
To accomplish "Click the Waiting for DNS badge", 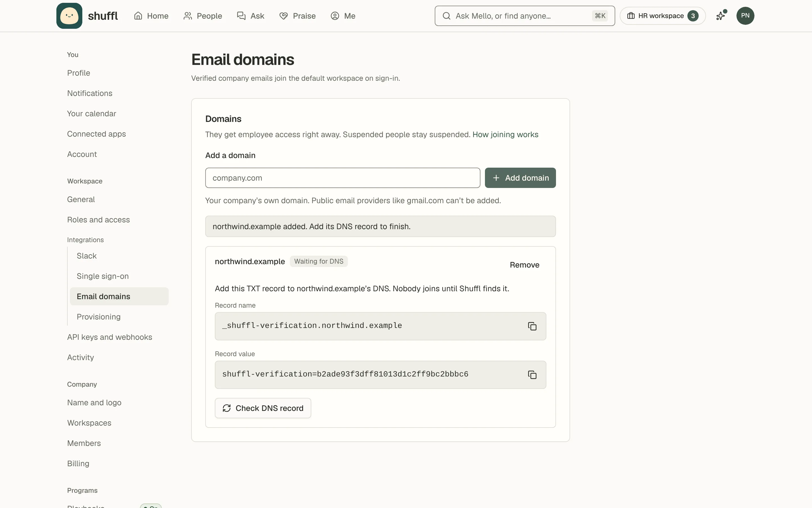I will 319,261.
